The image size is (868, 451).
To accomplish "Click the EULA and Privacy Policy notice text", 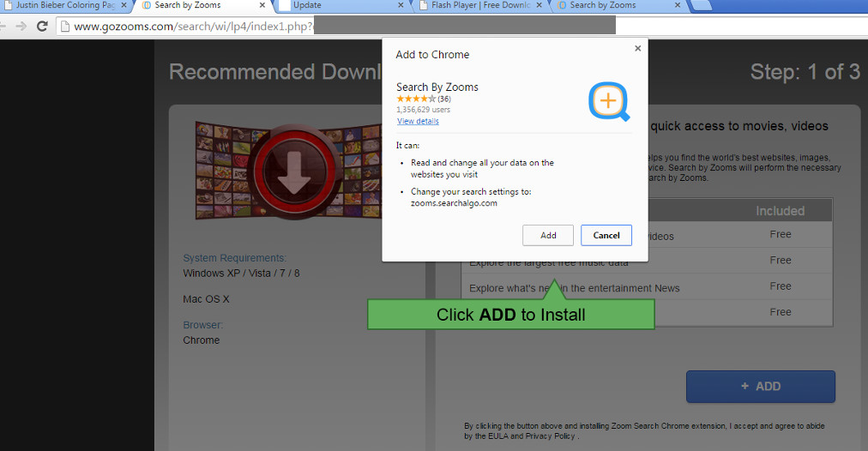I will (x=644, y=431).
